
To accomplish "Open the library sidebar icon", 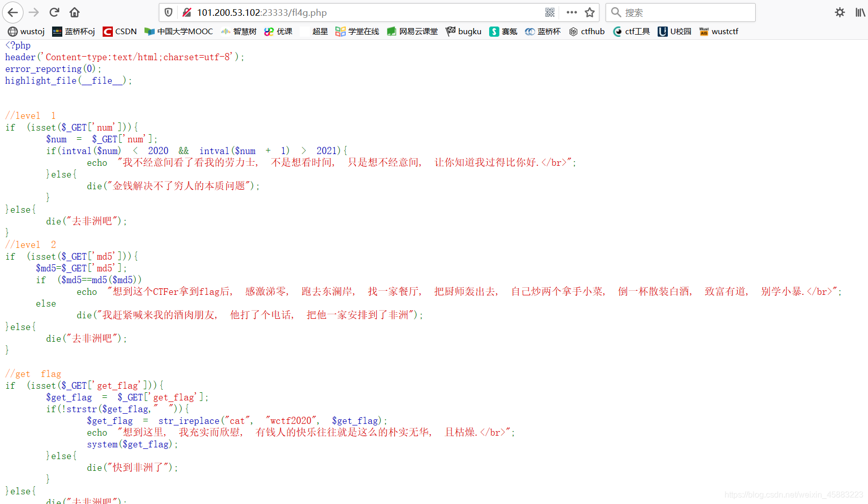I will click(x=860, y=12).
